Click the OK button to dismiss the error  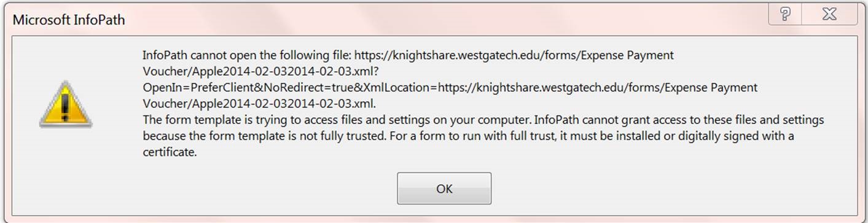point(444,188)
